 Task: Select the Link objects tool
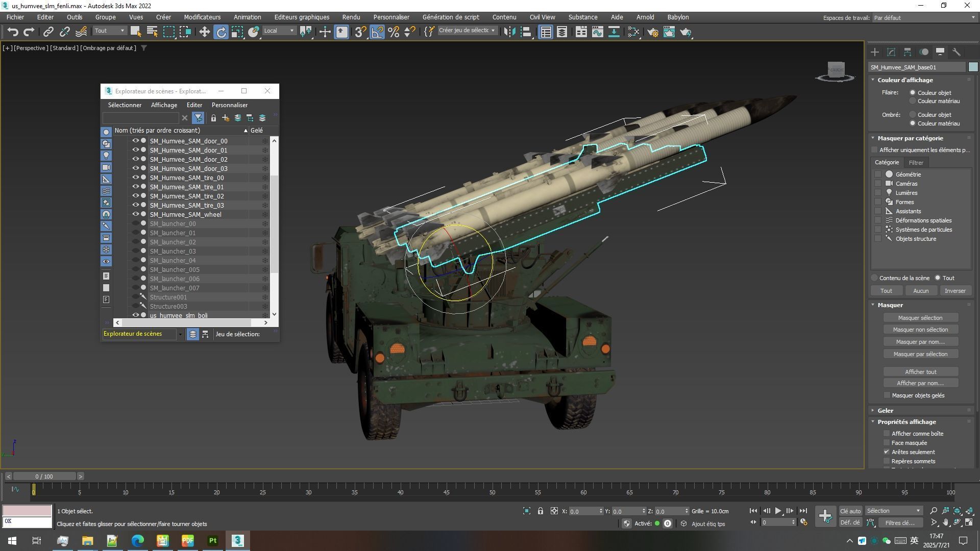click(x=48, y=32)
